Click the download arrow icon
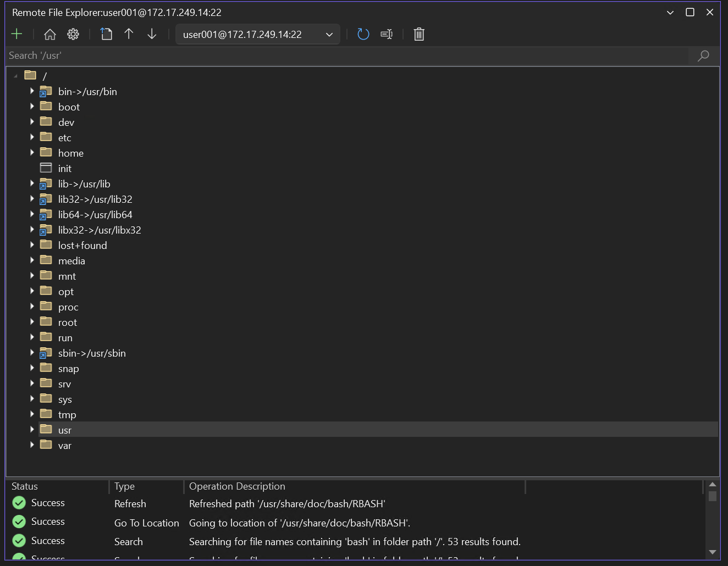Image resolution: width=728 pixels, height=566 pixels. point(152,34)
